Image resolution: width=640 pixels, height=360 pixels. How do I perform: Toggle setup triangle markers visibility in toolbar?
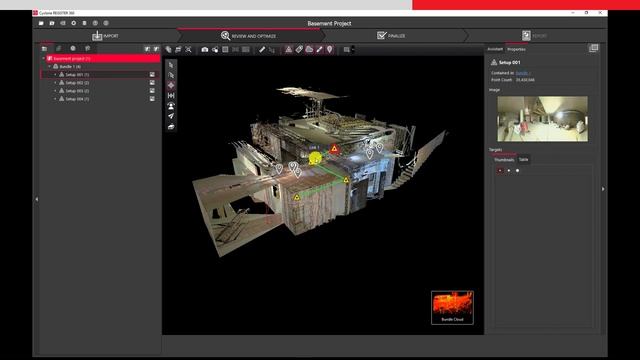(289, 50)
